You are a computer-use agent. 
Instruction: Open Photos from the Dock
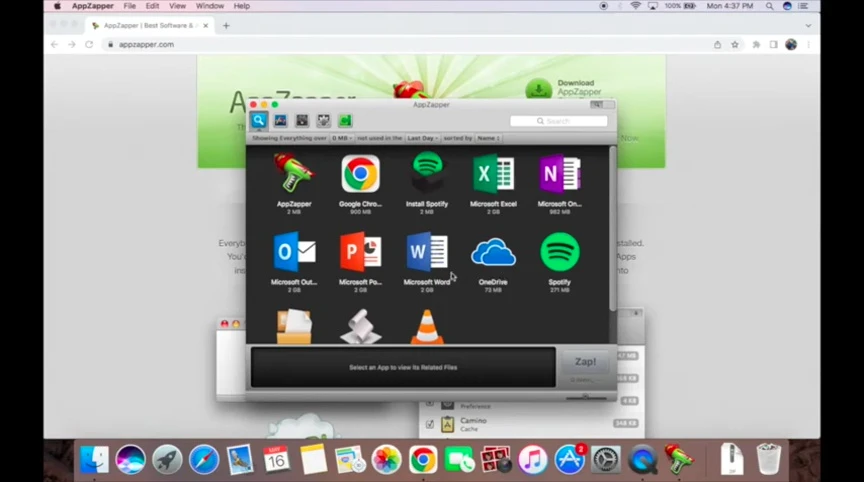(x=386, y=459)
